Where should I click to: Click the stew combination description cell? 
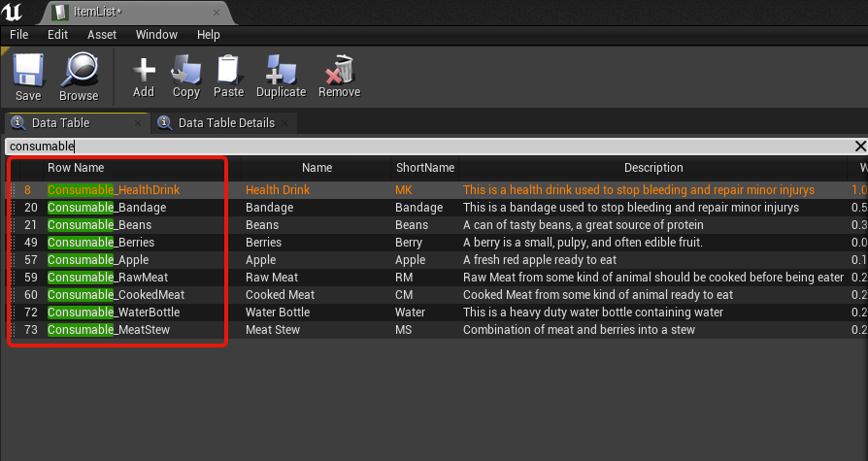579,329
